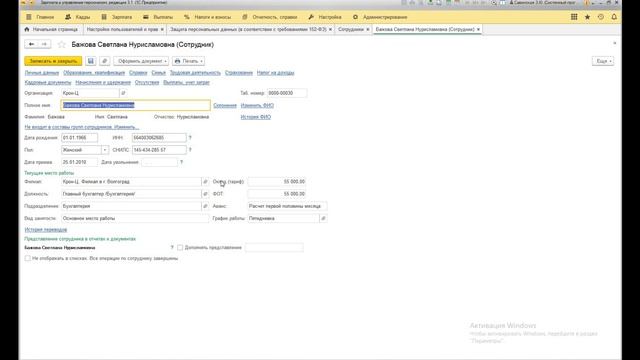Open Налоги и взносы menu section
This screenshot has width=640, height=360.
click(208, 17)
